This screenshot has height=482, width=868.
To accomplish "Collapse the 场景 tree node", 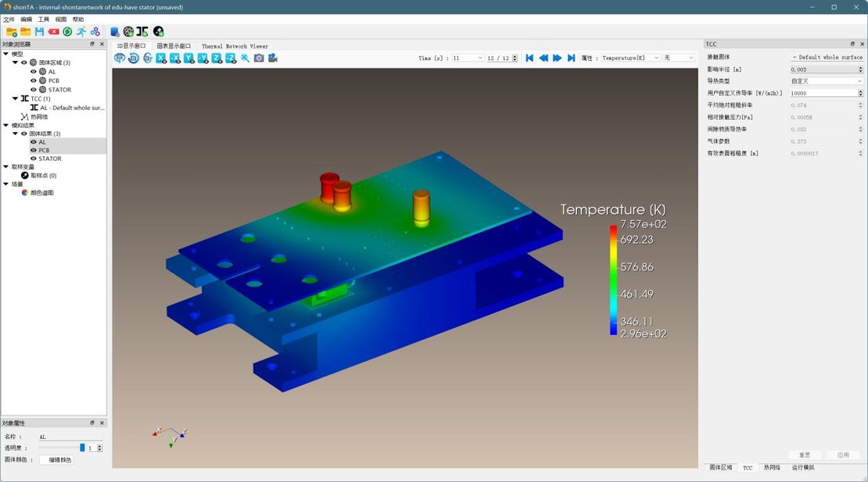I will pyautogui.click(x=6, y=184).
